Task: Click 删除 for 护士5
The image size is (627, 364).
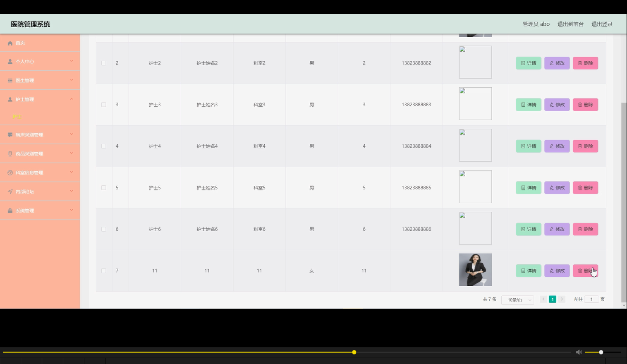Action: click(x=585, y=188)
